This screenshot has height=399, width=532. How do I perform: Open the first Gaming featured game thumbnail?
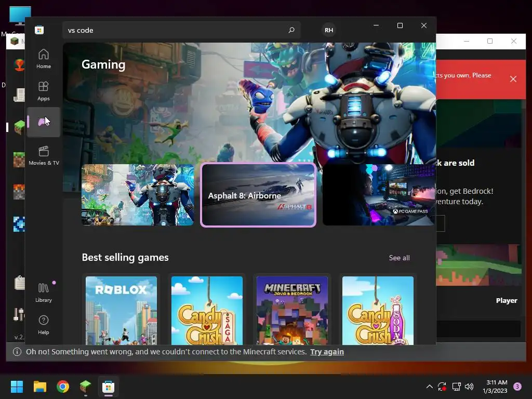point(138,195)
